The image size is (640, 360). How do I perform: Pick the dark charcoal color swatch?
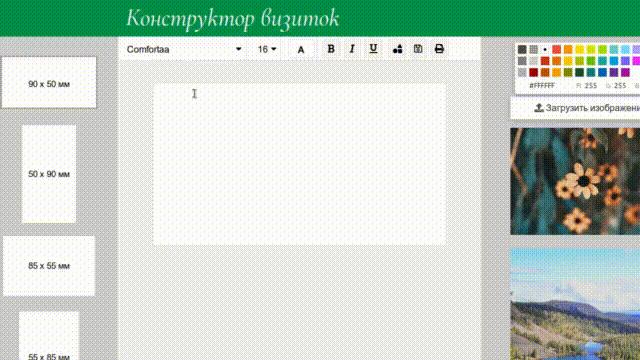click(x=522, y=49)
